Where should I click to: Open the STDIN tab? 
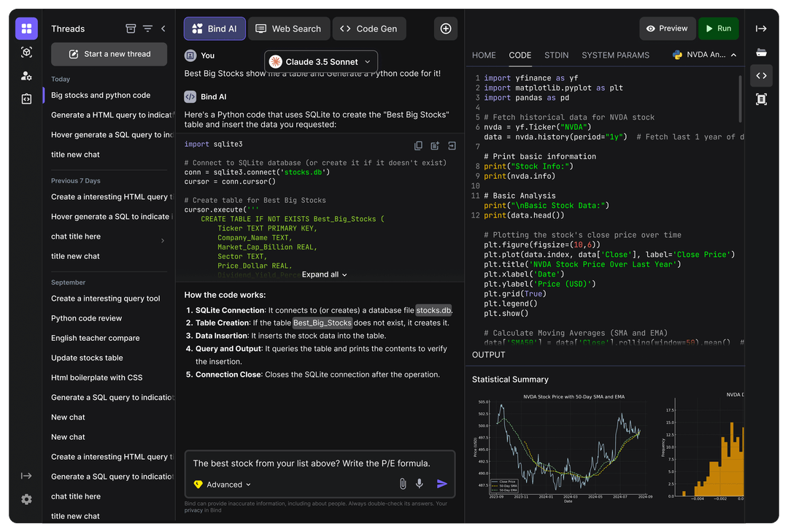coord(556,55)
